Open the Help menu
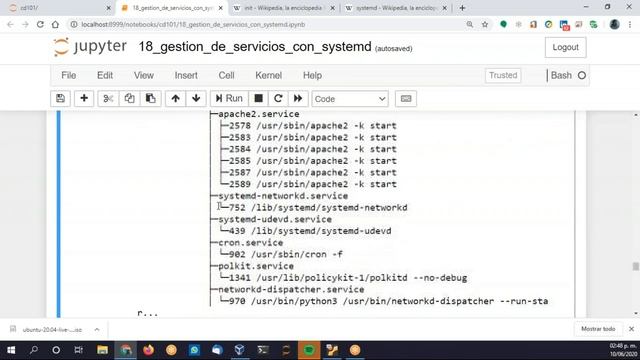 [x=312, y=76]
